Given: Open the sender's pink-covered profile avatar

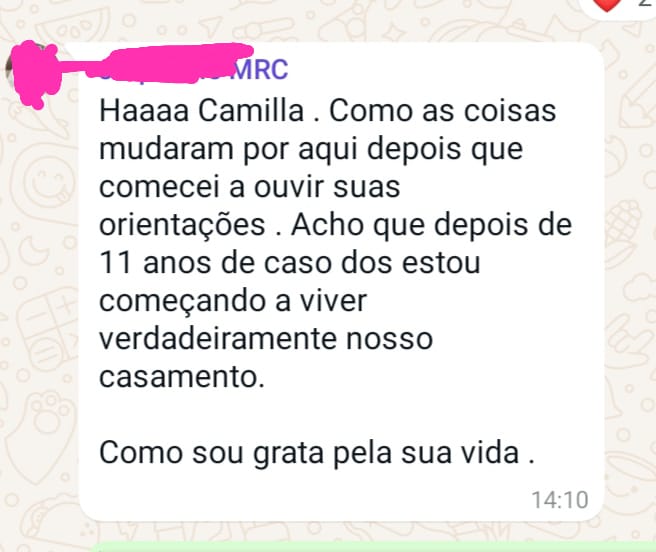Looking at the screenshot, I should pyautogui.click(x=31, y=69).
